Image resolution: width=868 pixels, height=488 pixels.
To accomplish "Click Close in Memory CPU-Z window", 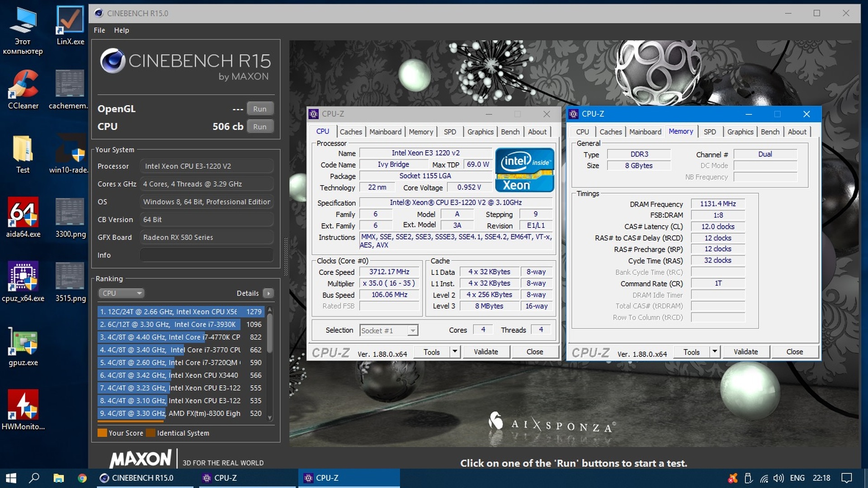I will (795, 352).
